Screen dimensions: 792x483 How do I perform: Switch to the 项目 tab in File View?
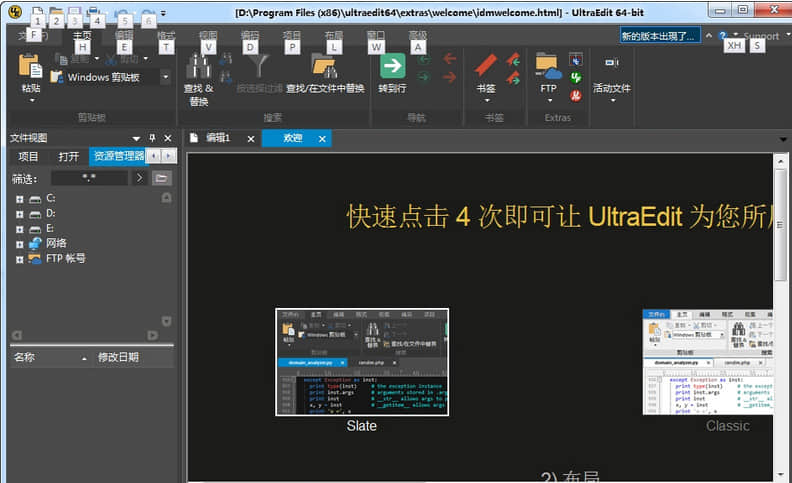tap(28, 156)
